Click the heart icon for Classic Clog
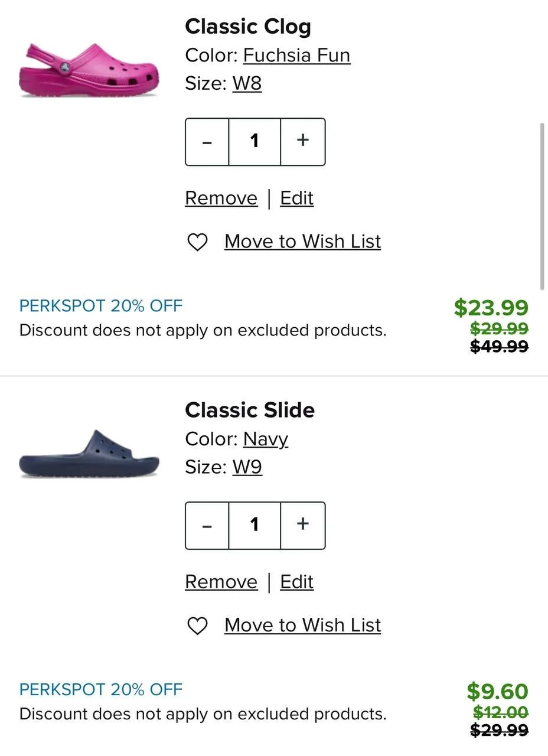 197,242
